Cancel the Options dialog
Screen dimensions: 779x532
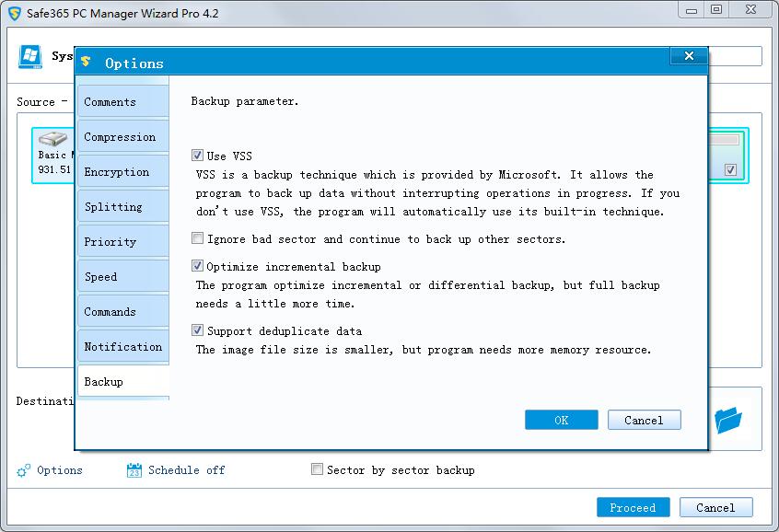point(644,420)
